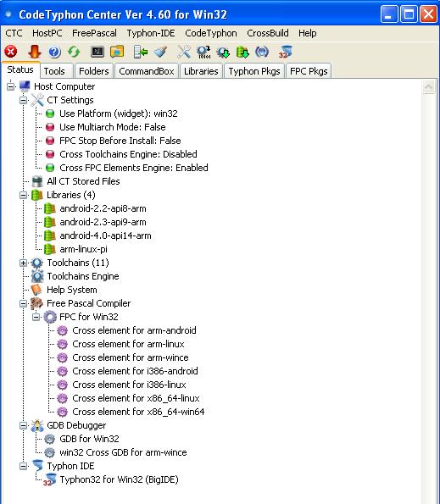The width and height of the screenshot is (440, 504).
Task: Select Typhon32 for Win32 (BigIDE) item
Action: [x=119, y=479]
